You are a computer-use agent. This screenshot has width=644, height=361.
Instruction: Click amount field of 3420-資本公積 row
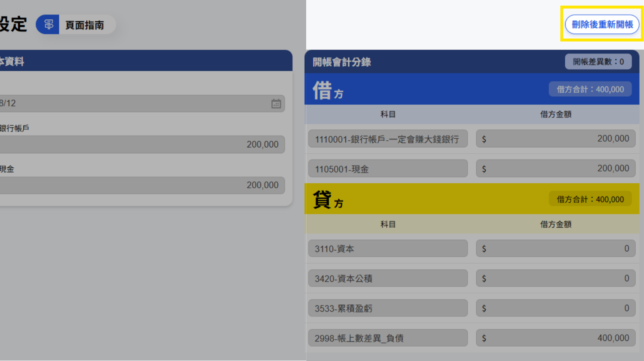[555, 278]
